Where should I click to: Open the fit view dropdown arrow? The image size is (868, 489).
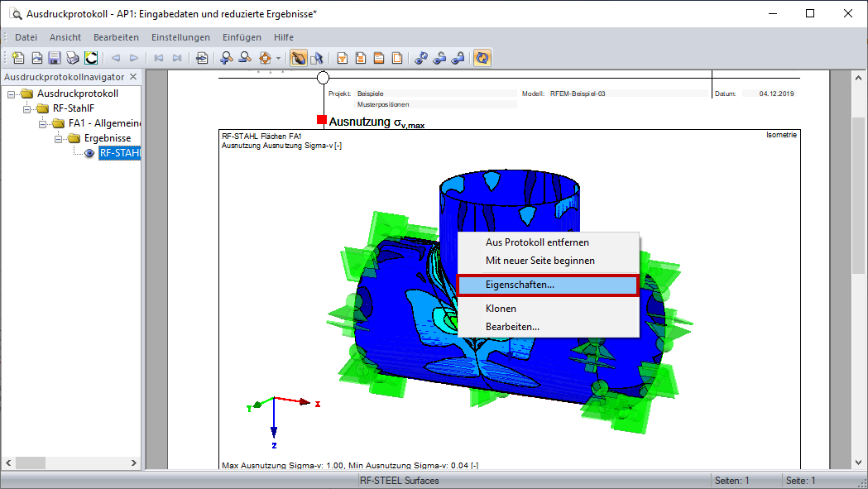[279, 58]
